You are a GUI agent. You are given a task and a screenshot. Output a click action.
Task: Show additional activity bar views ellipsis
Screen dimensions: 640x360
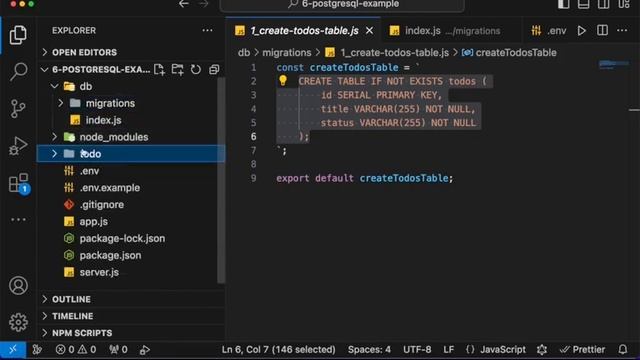point(18,220)
